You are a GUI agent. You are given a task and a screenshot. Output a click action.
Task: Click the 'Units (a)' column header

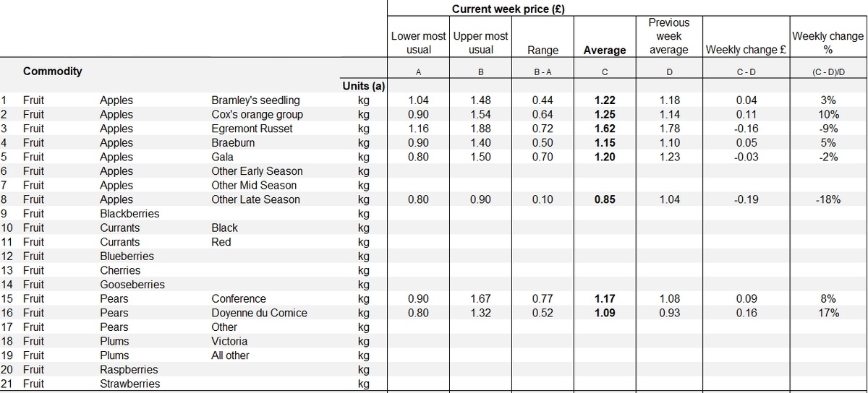[x=362, y=87]
